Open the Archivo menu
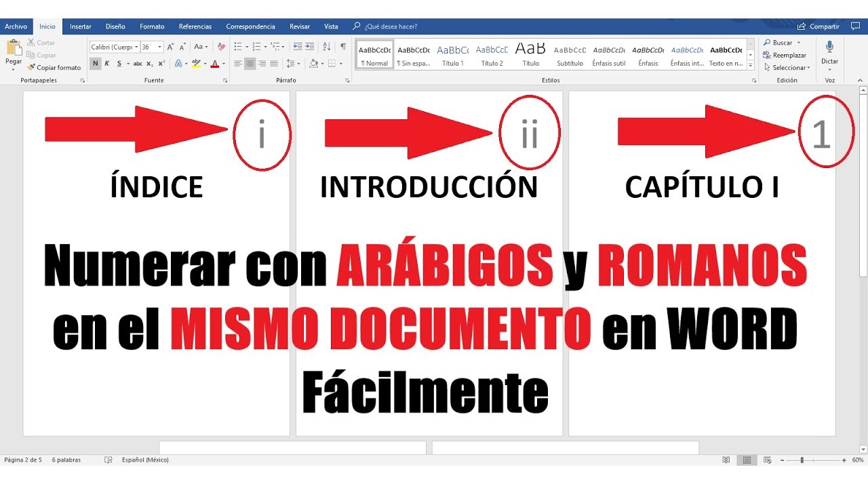Viewport: 868px width, 488px height. pos(16,26)
